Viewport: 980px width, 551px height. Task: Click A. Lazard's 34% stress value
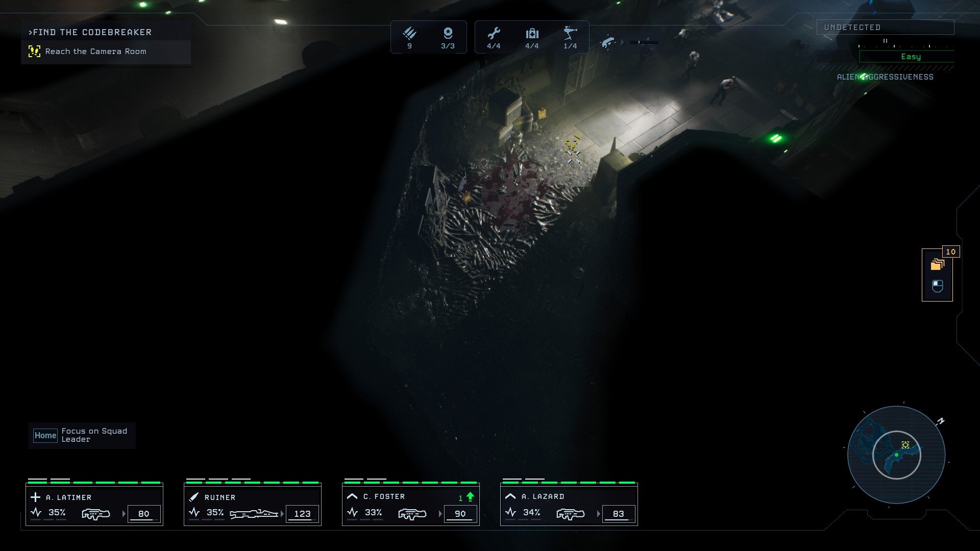532,512
